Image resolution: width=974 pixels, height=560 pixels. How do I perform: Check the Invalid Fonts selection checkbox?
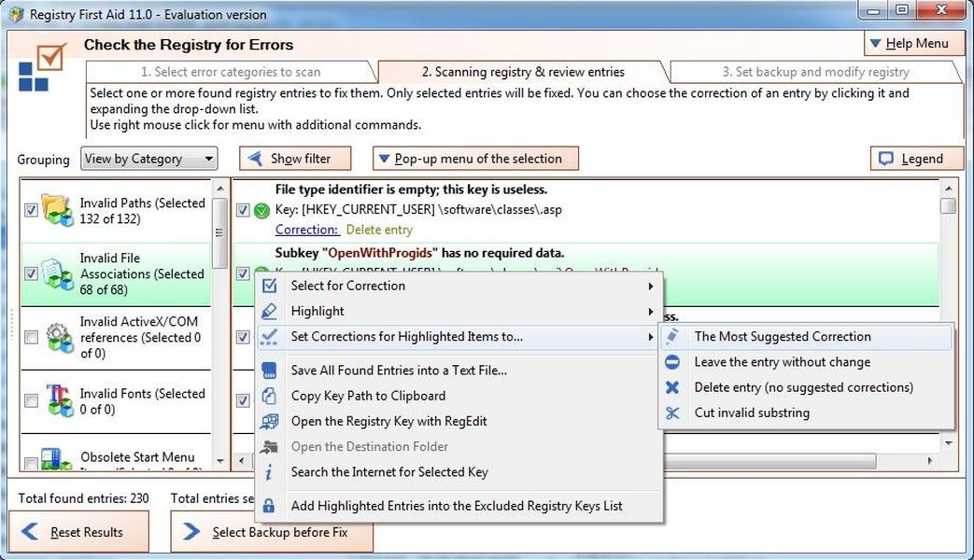pyautogui.click(x=31, y=400)
